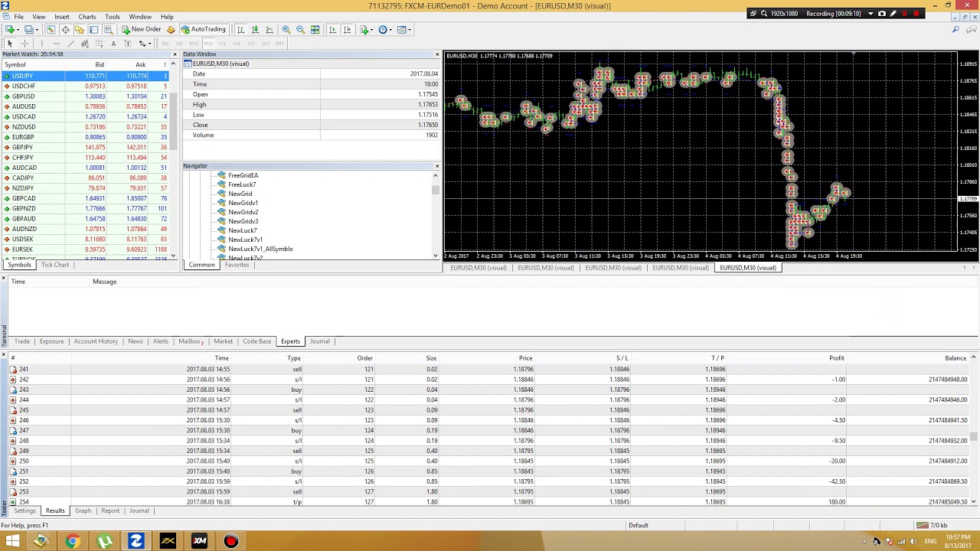The width and height of the screenshot is (980, 551).
Task: Select order row number 254
Action: [x=490, y=502]
